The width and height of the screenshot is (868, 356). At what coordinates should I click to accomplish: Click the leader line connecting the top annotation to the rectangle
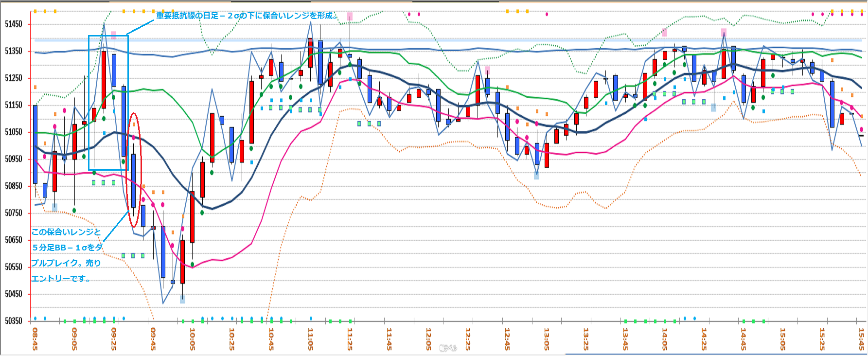(x=140, y=28)
